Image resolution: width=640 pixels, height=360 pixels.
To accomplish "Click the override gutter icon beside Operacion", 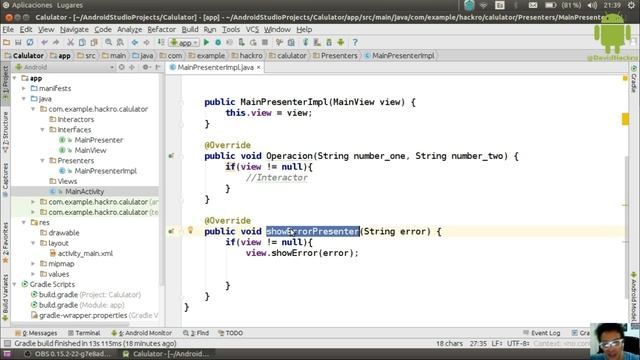I will [171, 156].
